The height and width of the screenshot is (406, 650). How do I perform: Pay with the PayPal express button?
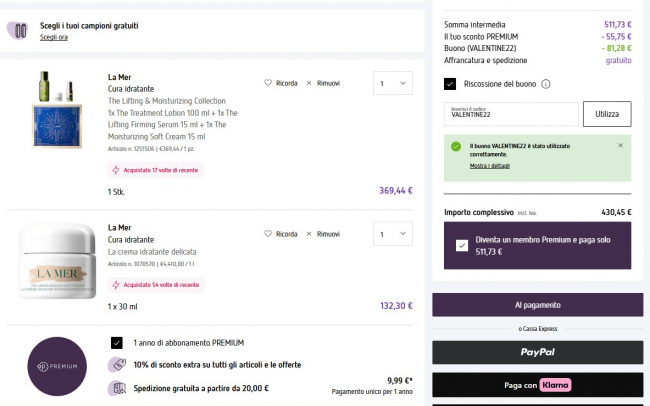tap(537, 352)
